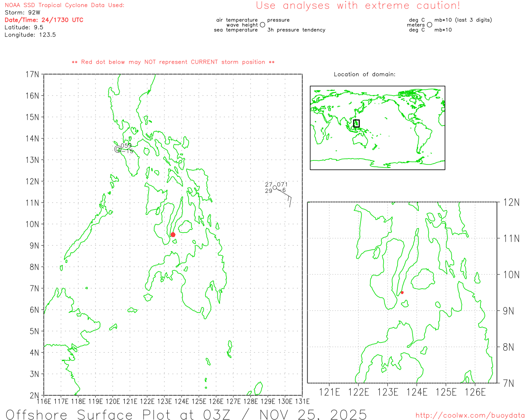Click the "116E" longitude axis label

coord(44,401)
